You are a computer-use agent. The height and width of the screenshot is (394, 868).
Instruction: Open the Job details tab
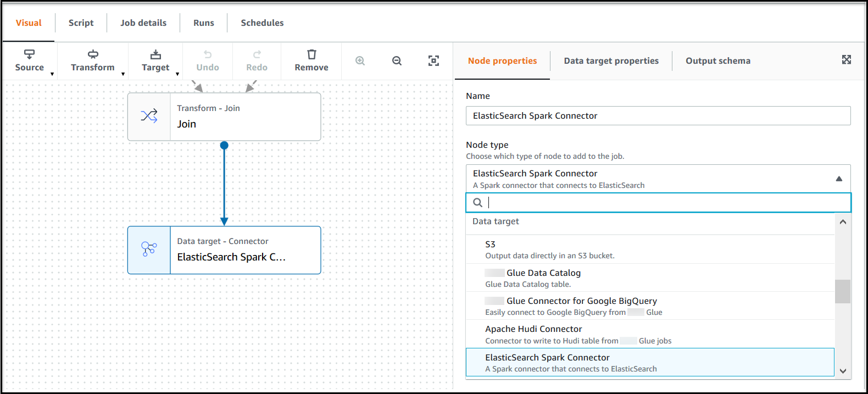143,23
